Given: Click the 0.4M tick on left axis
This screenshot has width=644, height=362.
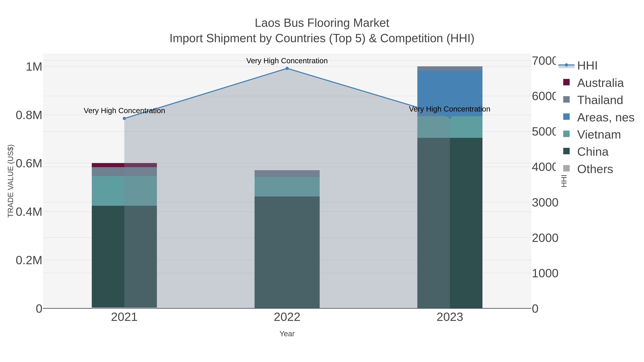Looking at the screenshot, I should pos(29,212).
